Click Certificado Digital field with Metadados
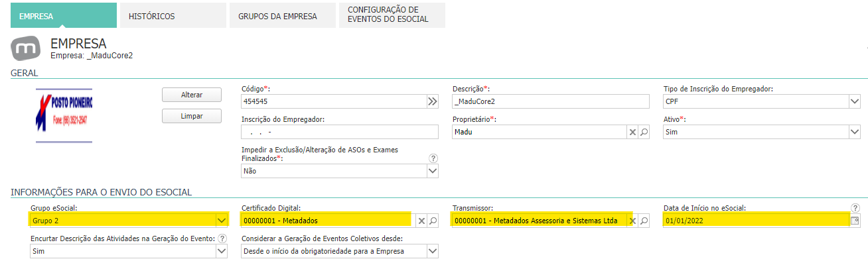868x263 pixels. click(x=328, y=221)
